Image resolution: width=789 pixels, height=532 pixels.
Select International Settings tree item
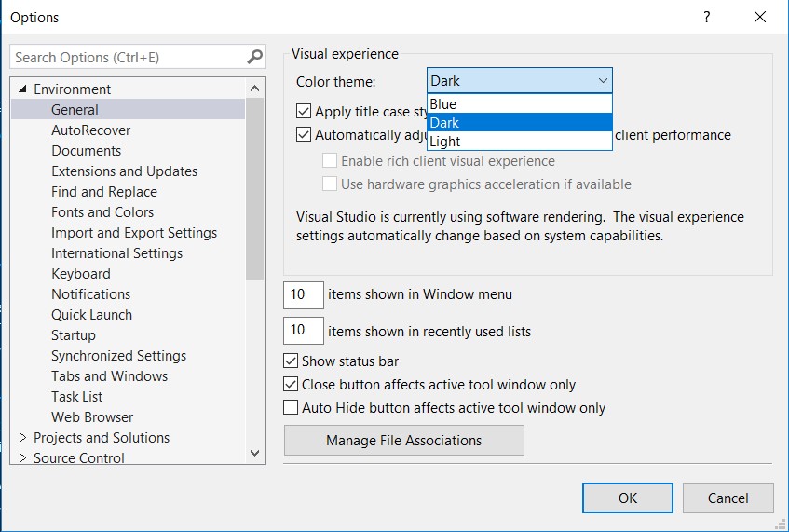[117, 253]
